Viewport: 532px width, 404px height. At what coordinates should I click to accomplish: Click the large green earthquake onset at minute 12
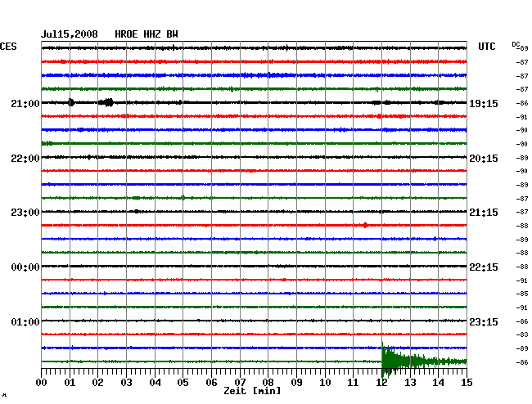pos(388,361)
